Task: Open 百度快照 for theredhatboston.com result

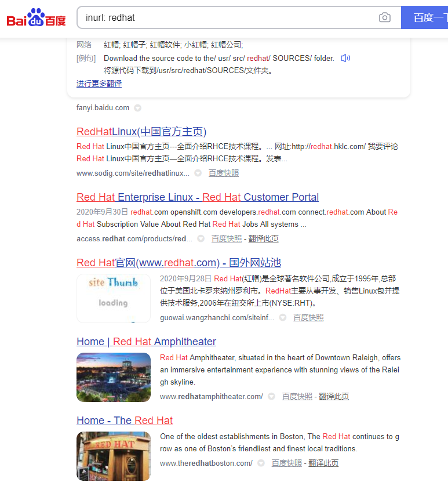Action: [287, 463]
